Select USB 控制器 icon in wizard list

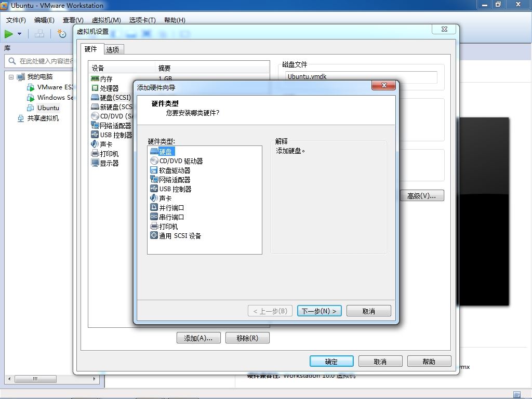coord(154,189)
